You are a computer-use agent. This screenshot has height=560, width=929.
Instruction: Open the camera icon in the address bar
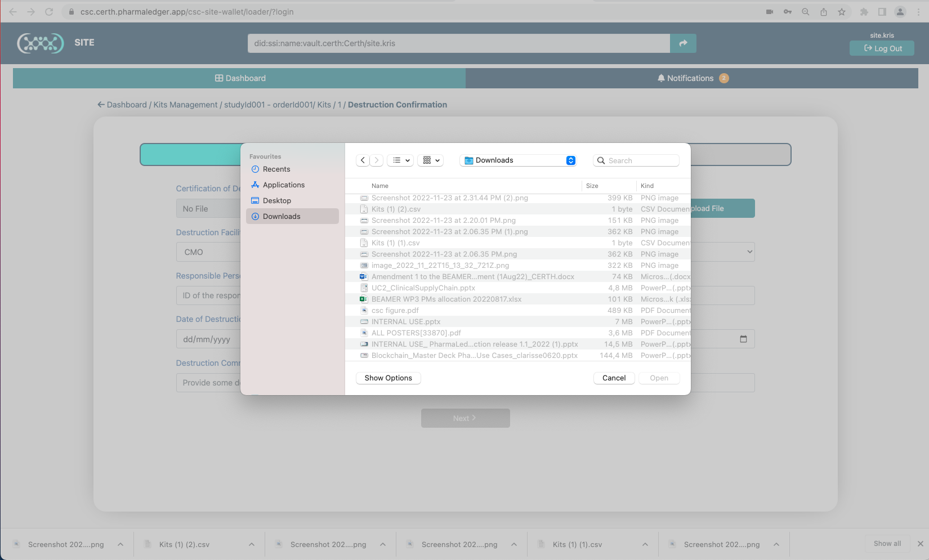coord(769,12)
